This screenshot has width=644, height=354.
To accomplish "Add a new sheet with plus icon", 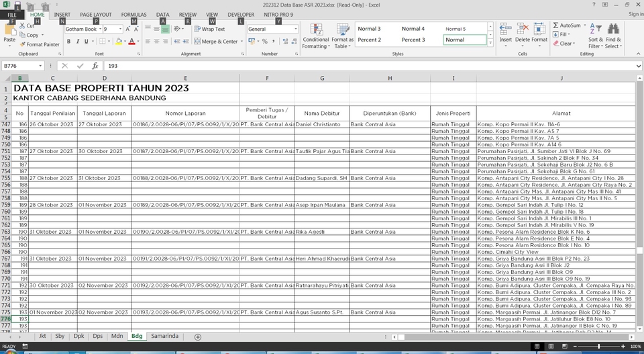I will click(x=197, y=337).
